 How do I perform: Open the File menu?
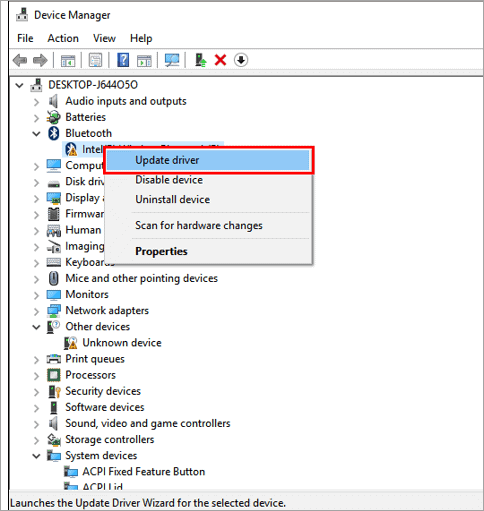click(x=25, y=38)
